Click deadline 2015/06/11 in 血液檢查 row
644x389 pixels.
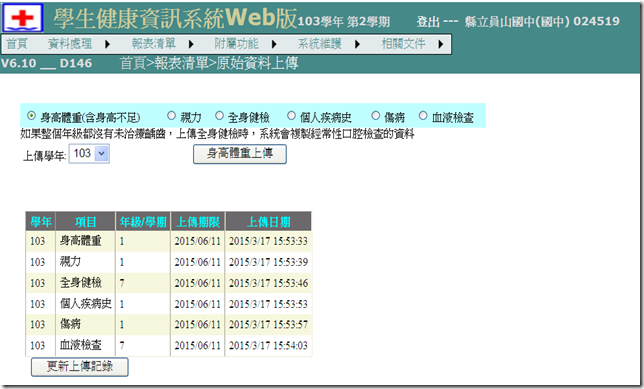(198, 345)
